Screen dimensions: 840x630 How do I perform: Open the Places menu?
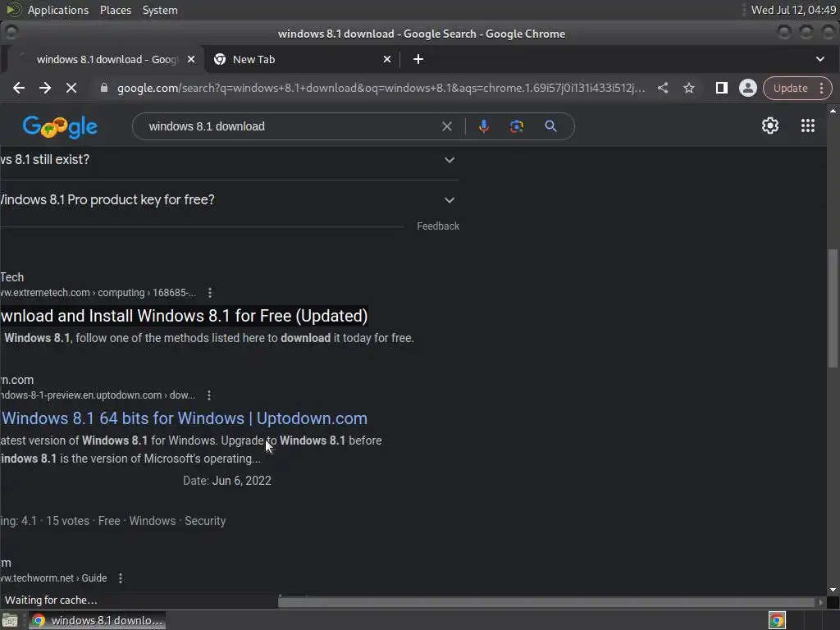[x=115, y=10]
